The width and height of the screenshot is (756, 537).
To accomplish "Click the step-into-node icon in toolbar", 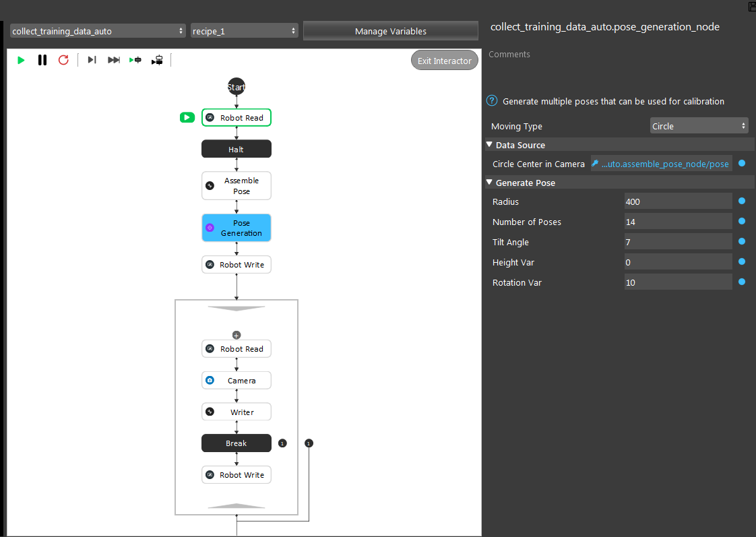I will coord(157,60).
